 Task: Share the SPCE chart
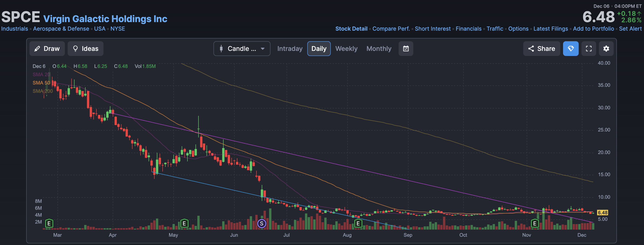(541, 49)
